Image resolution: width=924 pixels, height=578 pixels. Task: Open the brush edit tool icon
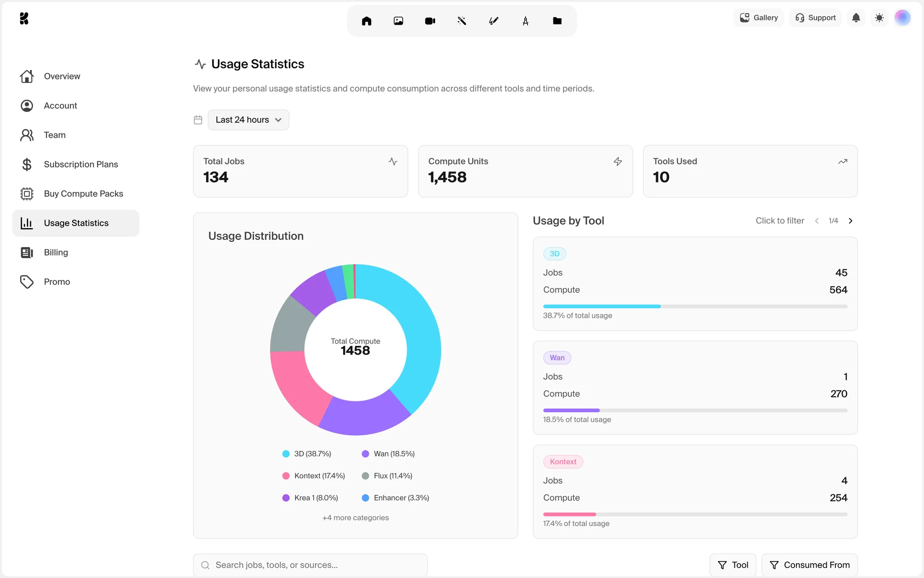(494, 21)
